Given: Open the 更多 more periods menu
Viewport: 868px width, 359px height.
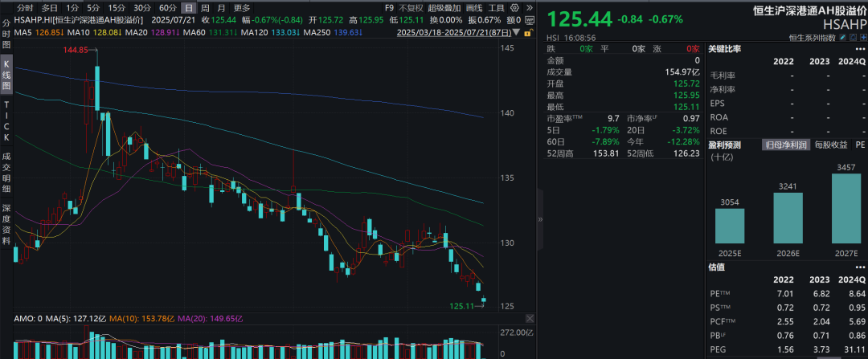Looking at the screenshot, I should [242, 8].
